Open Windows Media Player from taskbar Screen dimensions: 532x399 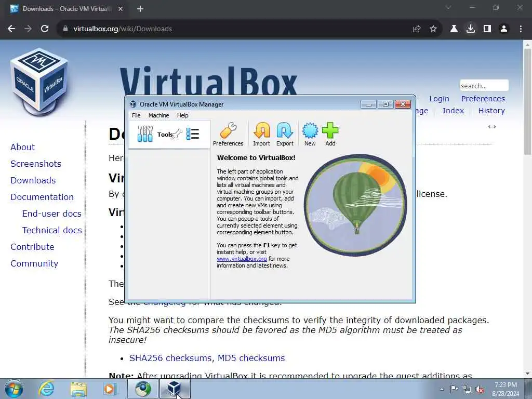[x=110, y=389]
